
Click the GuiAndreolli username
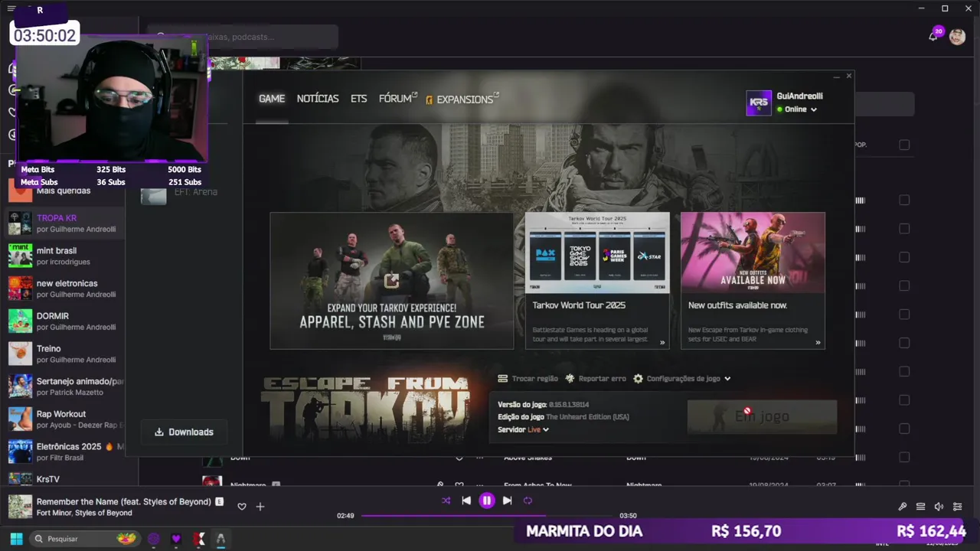[799, 96]
